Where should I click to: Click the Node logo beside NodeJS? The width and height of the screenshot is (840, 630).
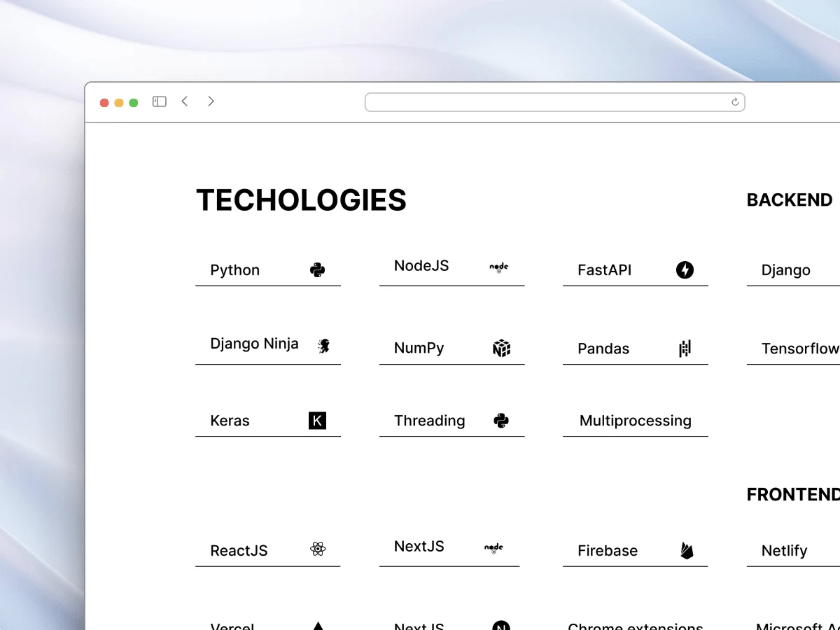499,267
